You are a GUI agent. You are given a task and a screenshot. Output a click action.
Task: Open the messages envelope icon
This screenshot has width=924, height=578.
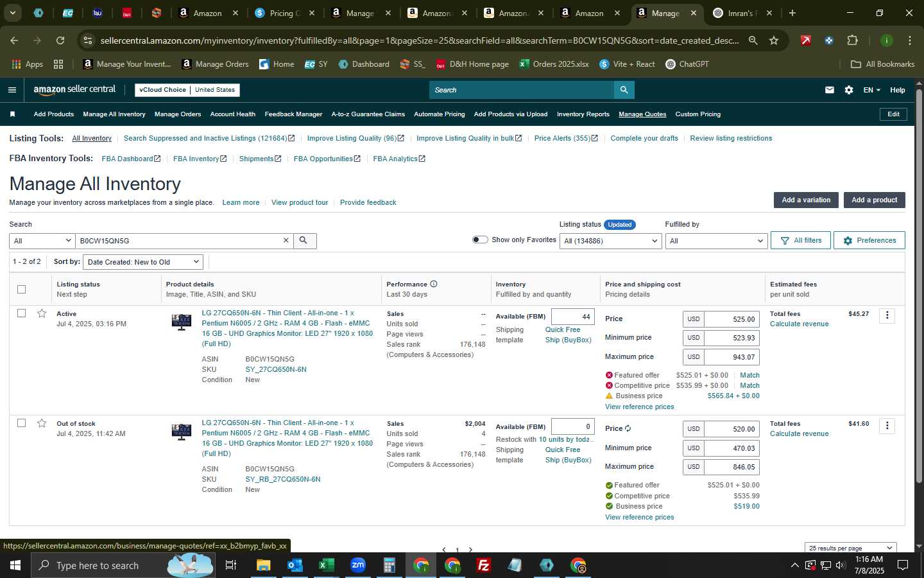pos(830,90)
